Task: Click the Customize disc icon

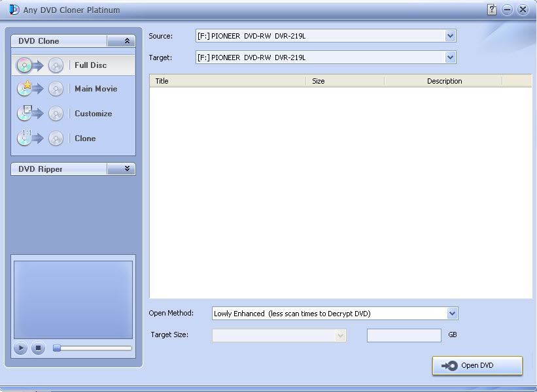Action: 25,113
